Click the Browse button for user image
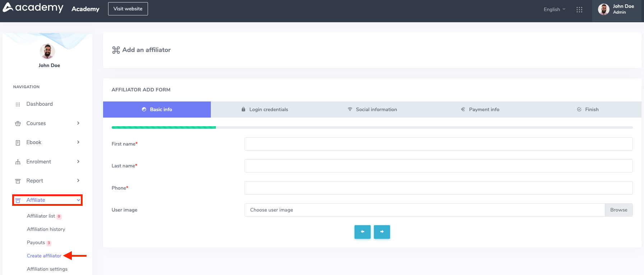The width and height of the screenshot is (644, 275). point(618,210)
